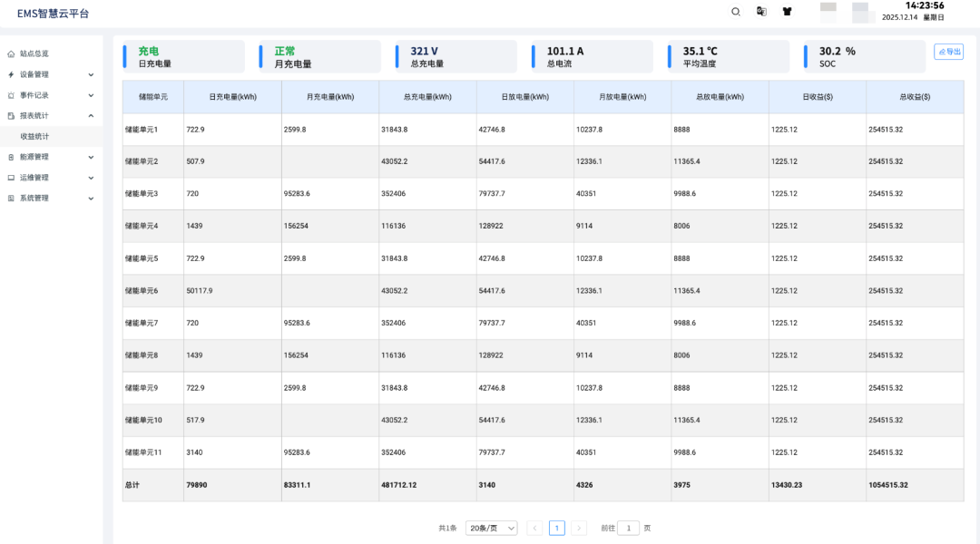Click the home icon beside 站点总览
Viewport: 980px width, 544px height.
[x=11, y=54]
